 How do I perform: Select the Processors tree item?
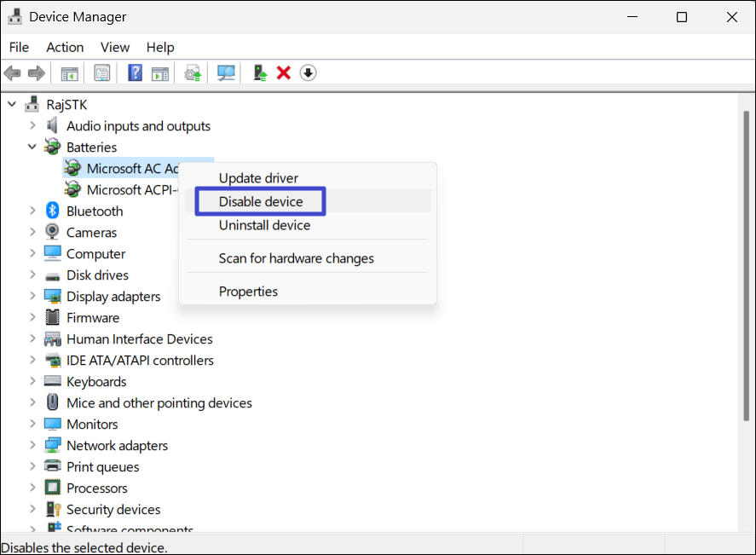(96, 489)
